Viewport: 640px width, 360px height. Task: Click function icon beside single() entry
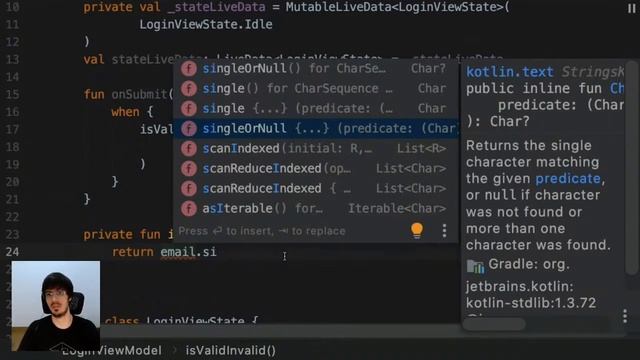[x=189, y=89]
